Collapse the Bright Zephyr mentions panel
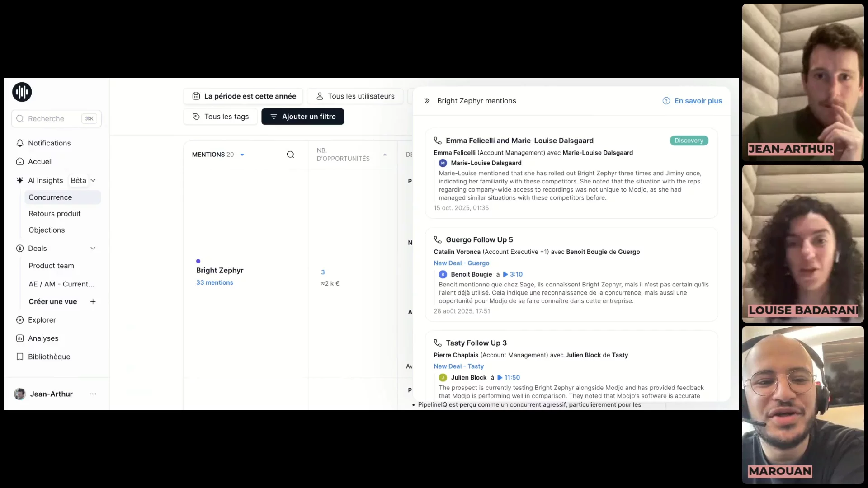This screenshot has width=868, height=488. (427, 101)
